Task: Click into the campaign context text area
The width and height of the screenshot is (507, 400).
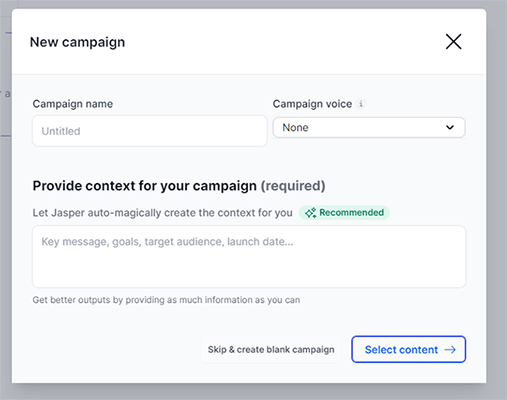Action: coord(249,257)
